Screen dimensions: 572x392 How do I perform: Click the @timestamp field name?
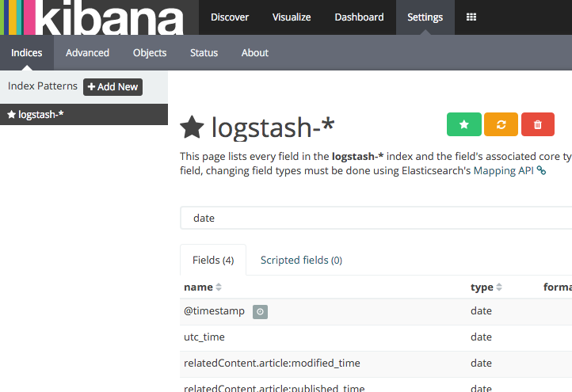point(214,311)
